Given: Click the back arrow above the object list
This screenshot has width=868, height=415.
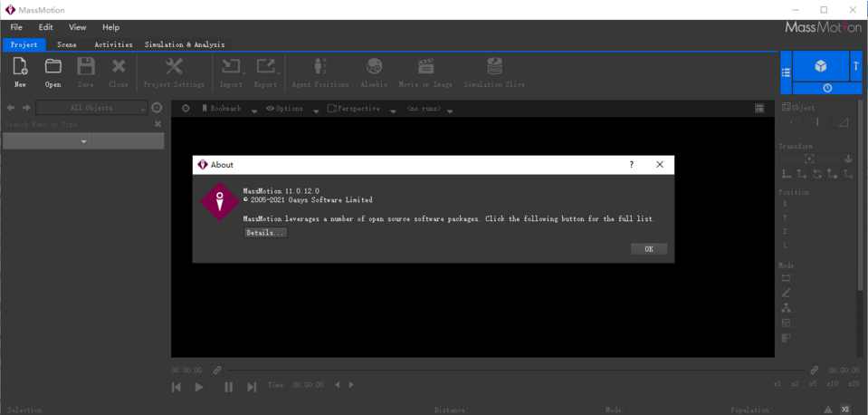Looking at the screenshot, I should 11,108.
